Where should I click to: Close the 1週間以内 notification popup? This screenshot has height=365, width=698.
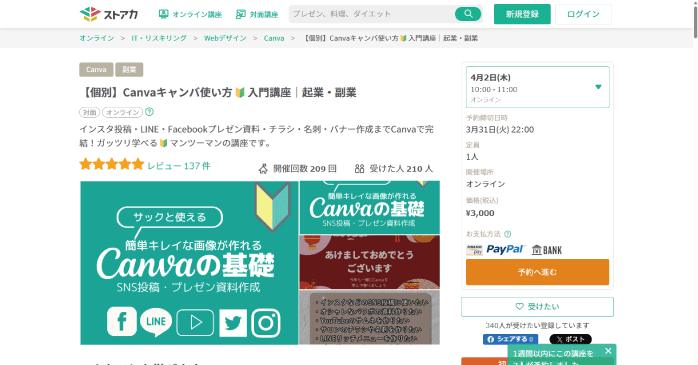click(608, 351)
